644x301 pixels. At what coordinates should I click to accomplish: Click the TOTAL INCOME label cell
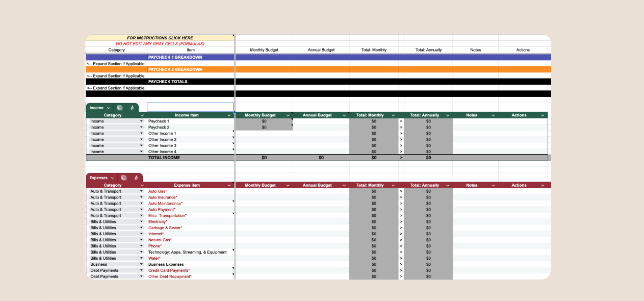[191, 158]
